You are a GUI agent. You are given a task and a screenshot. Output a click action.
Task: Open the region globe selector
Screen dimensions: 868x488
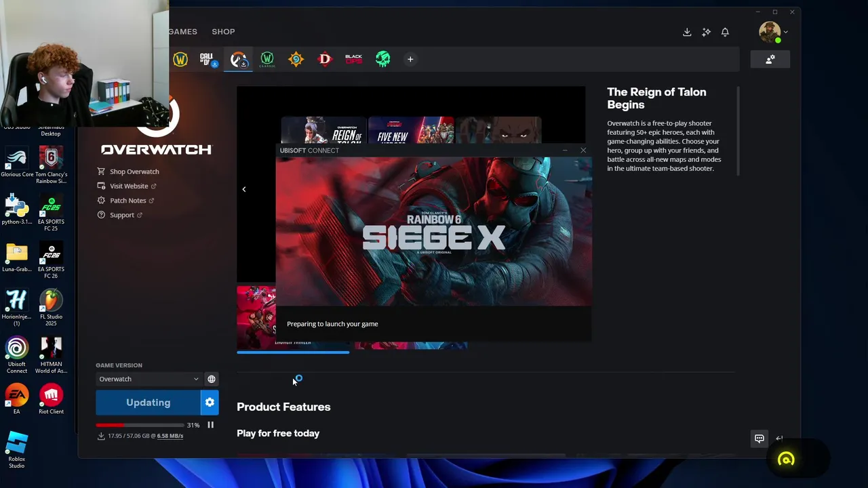(x=212, y=379)
